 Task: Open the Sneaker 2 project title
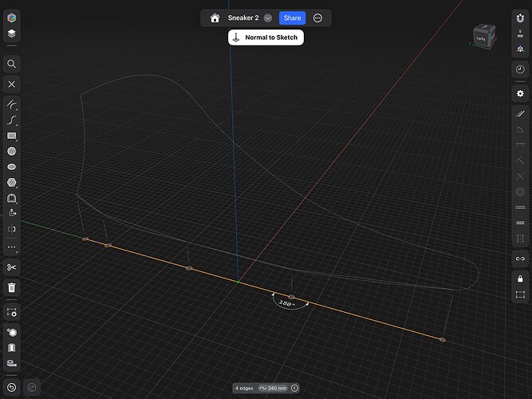tap(243, 18)
